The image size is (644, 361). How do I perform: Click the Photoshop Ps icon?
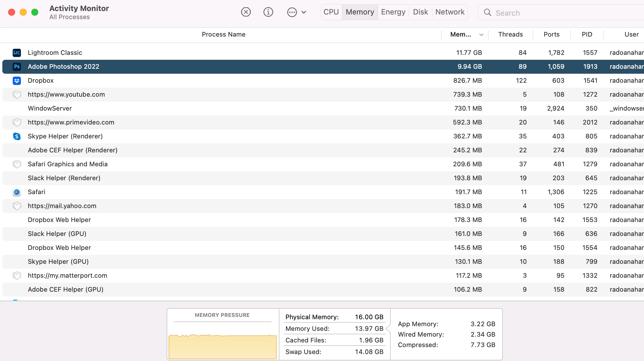click(x=17, y=66)
